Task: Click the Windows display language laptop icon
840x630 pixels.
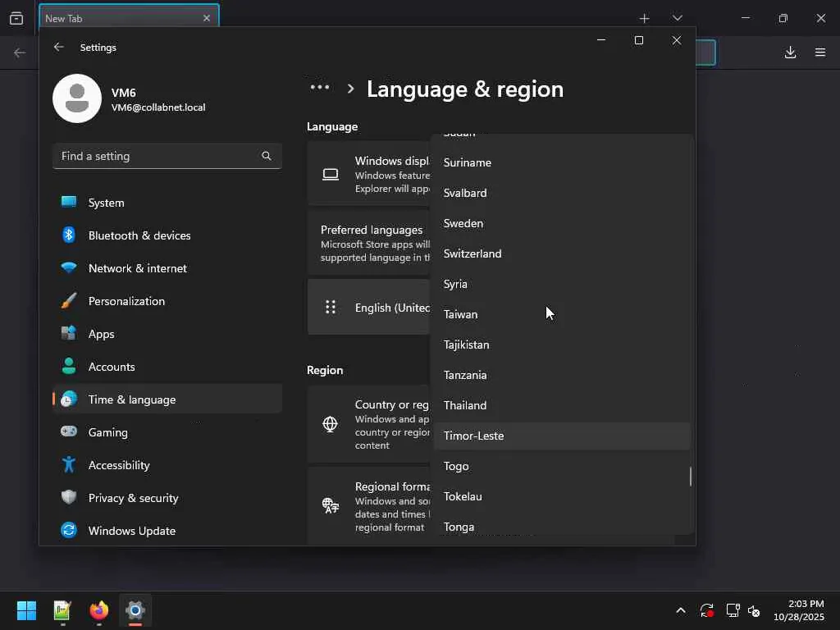Action: 331,174
